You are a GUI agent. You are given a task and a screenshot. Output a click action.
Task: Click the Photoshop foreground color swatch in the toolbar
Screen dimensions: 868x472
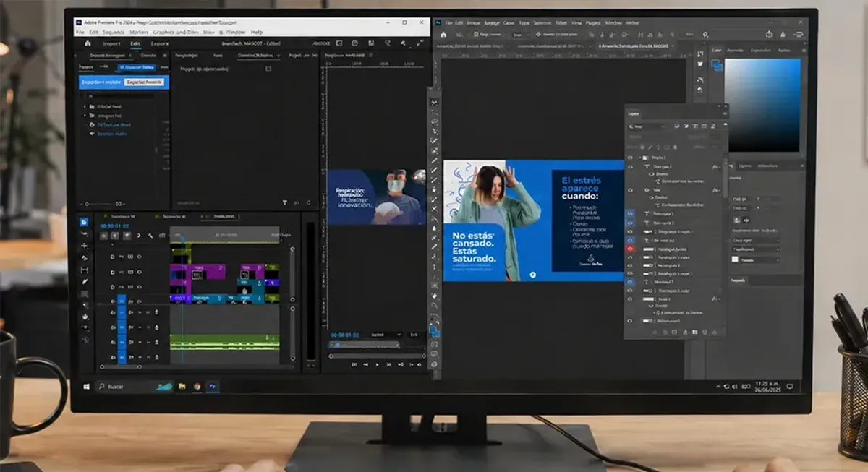[433, 330]
